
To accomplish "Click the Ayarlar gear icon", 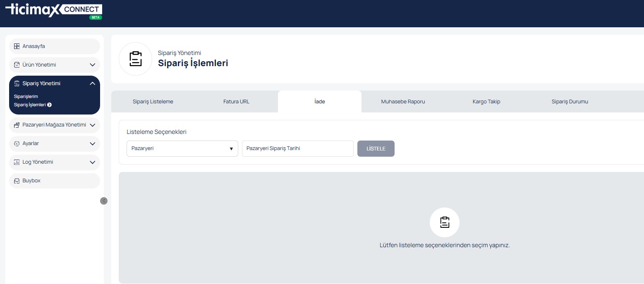I will point(17,143).
